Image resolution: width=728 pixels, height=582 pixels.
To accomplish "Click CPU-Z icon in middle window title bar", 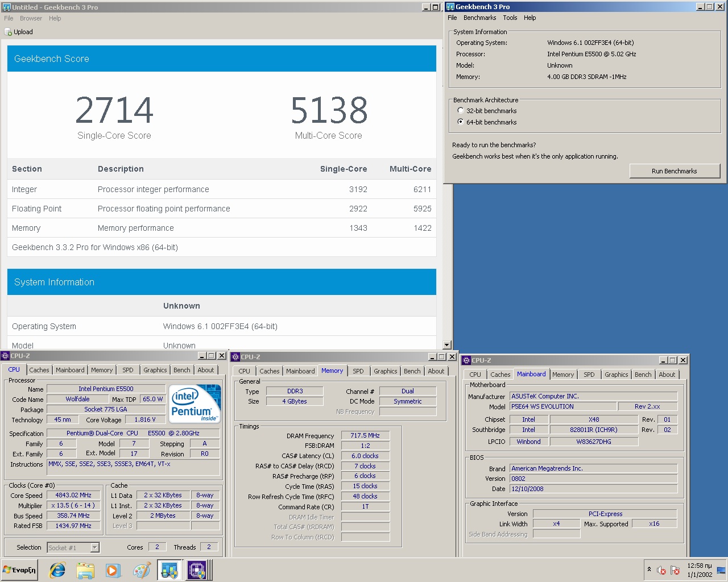I will (x=235, y=357).
